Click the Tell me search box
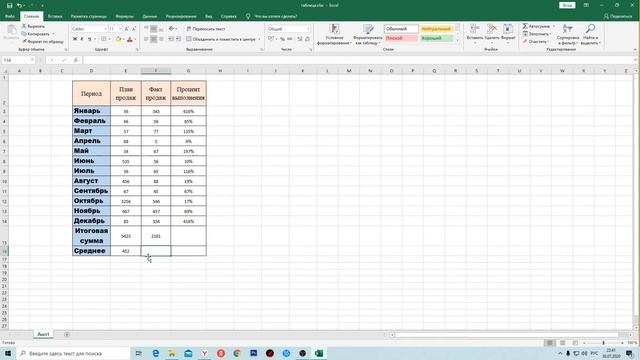This screenshot has width=640, height=360. point(272,16)
